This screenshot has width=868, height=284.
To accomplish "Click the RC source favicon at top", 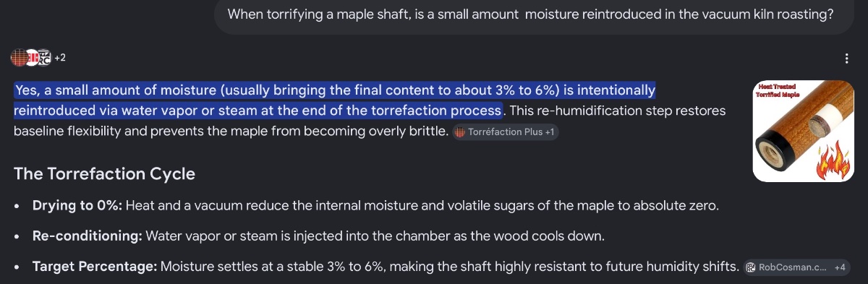I will [x=44, y=57].
